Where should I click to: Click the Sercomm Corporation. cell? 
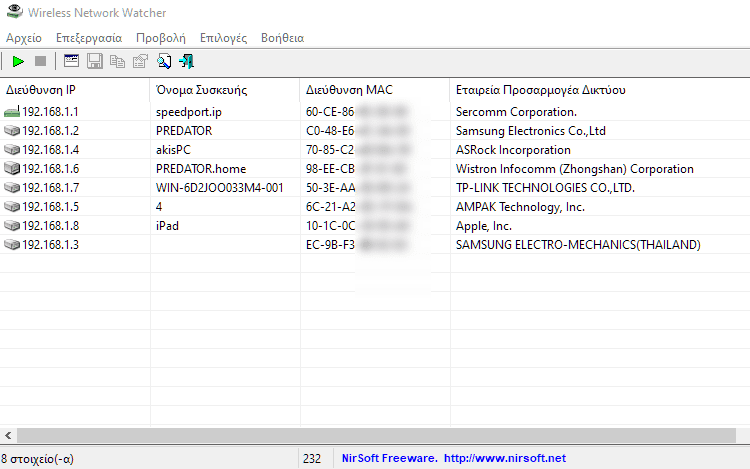tap(516, 111)
